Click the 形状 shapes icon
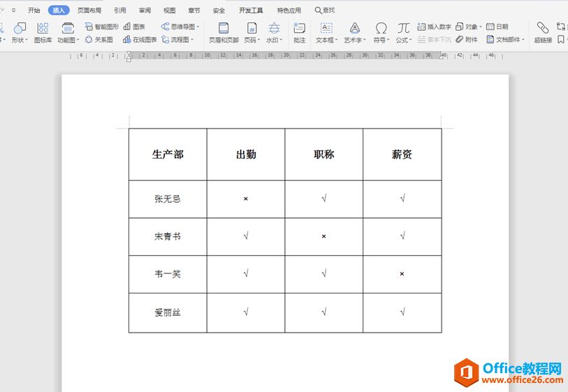 coord(19,28)
